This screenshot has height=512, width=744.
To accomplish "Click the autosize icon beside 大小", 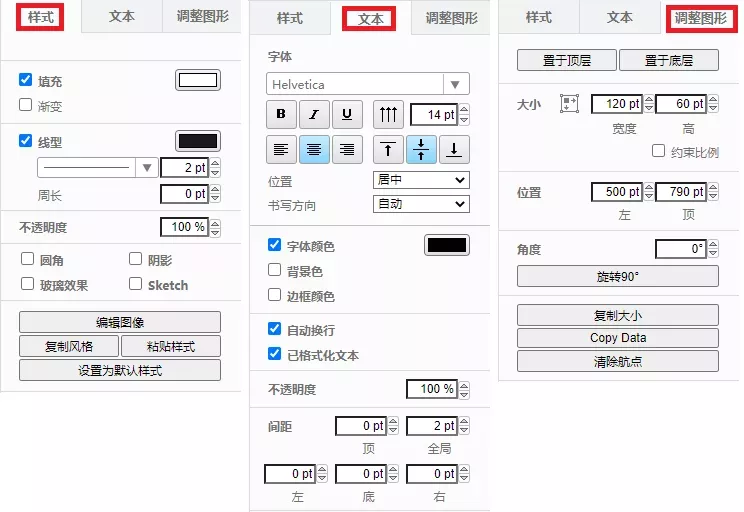I will (x=569, y=103).
